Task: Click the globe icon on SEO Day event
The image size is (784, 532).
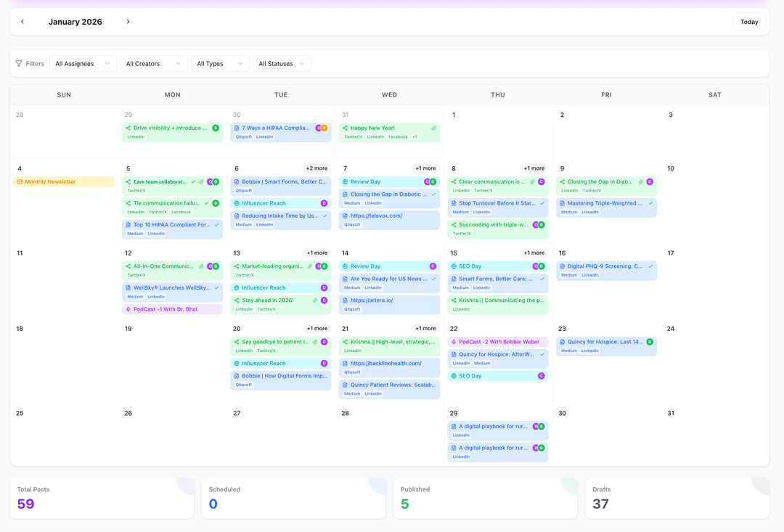Action: 454,266
